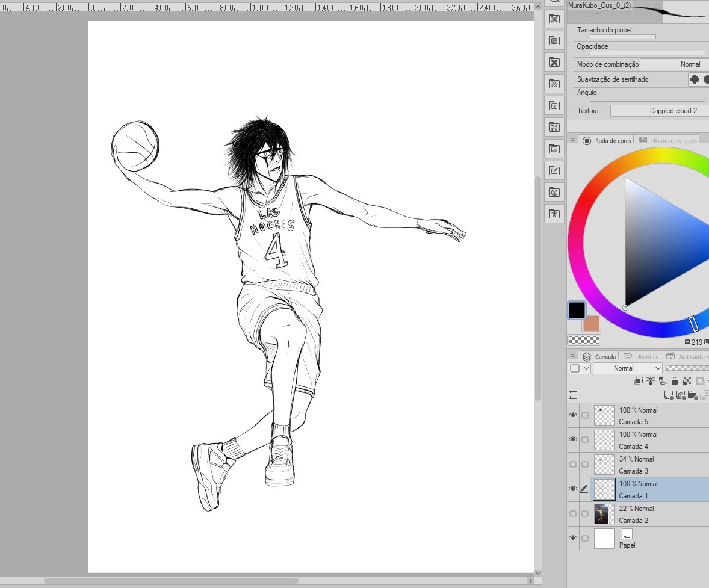The image size is (709, 588).
Task: Select the black main color swatch
Action: (x=577, y=311)
